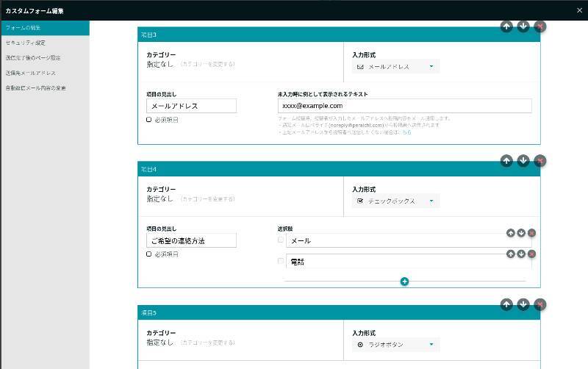Open the メールアドレス input format dropdown
Viewport: 588px width, 369px height.
click(395, 66)
